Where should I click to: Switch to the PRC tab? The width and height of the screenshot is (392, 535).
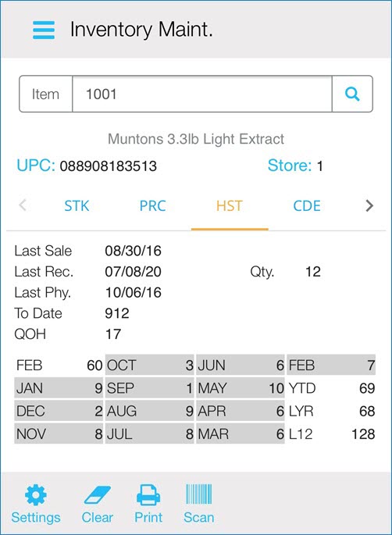[x=152, y=205]
